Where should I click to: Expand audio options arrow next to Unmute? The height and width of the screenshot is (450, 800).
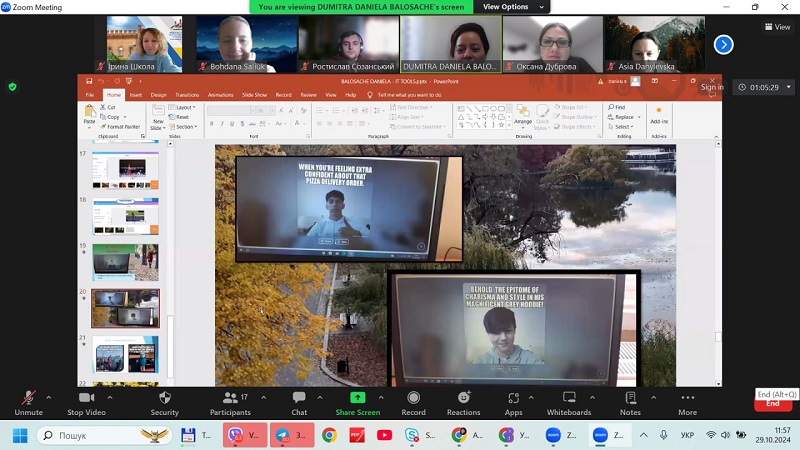pyautogui.click(x=48, y=397)
